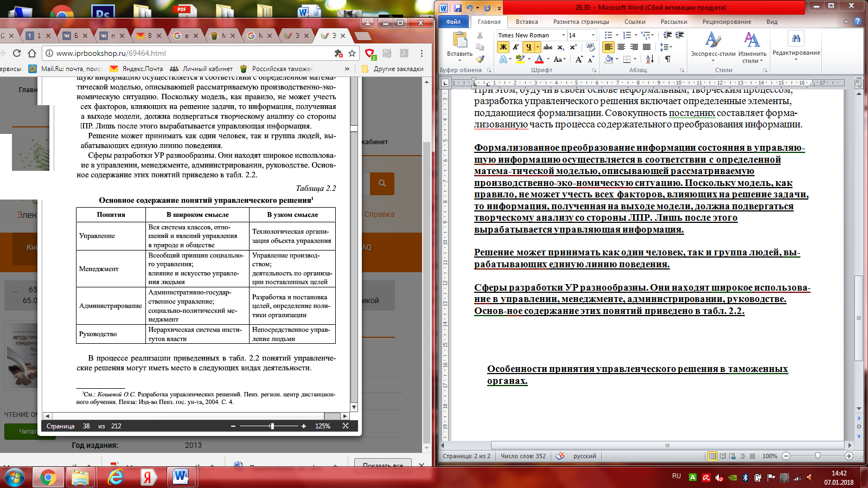Justify the paragraph
The width and height of the screenshot is (868, 488).
click(646, 47)
